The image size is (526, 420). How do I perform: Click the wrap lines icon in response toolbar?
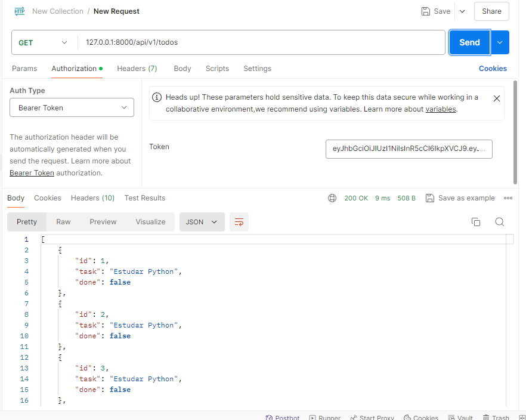(x=239, y=222)
